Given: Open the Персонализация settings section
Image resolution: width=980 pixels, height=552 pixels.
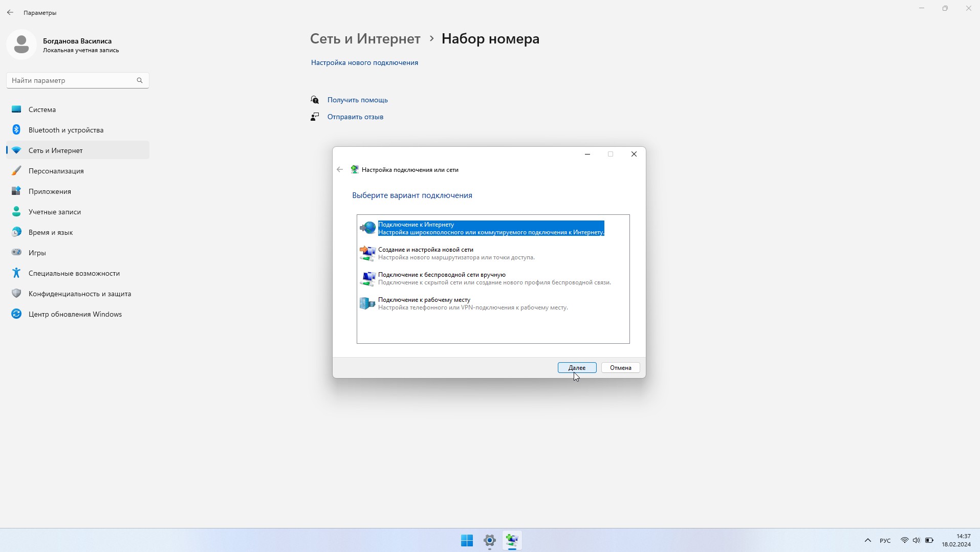Looking at the screenshot, I should click(x=56, y=171).
